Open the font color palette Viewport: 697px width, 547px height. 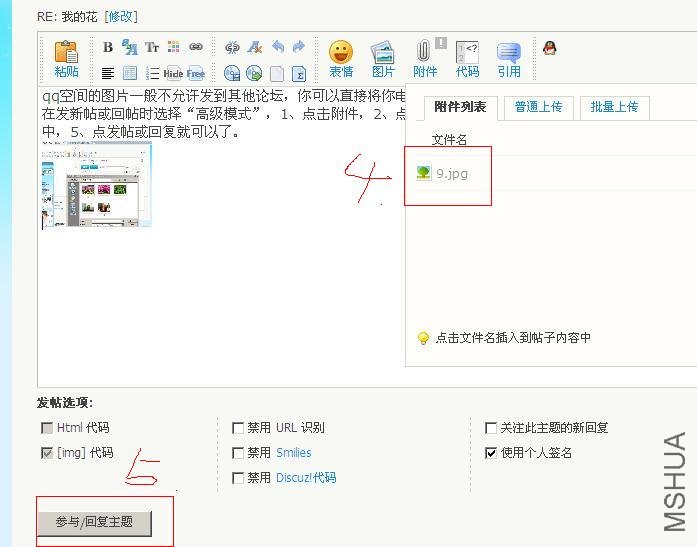[174, 47]
